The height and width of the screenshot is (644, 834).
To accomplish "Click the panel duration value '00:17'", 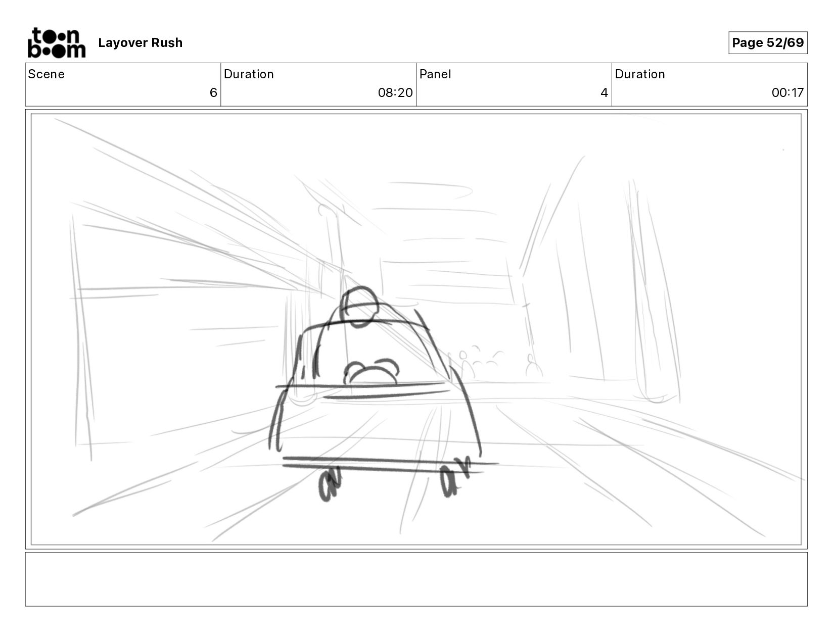I will point(787,93).
